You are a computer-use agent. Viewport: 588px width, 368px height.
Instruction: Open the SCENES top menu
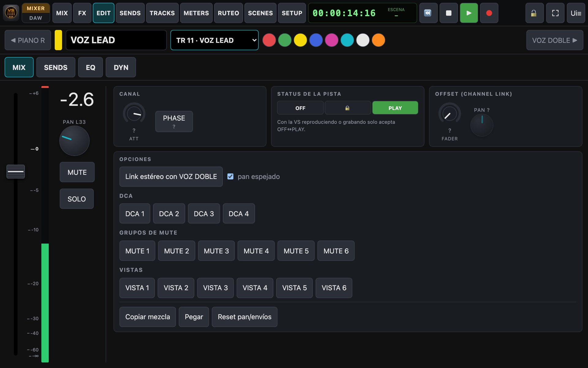pos(260,13)
